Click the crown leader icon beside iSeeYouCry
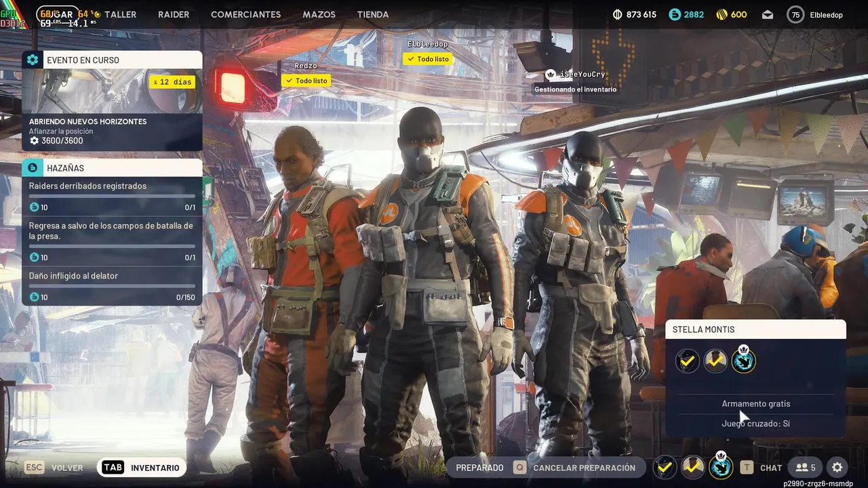 [551, 75]
